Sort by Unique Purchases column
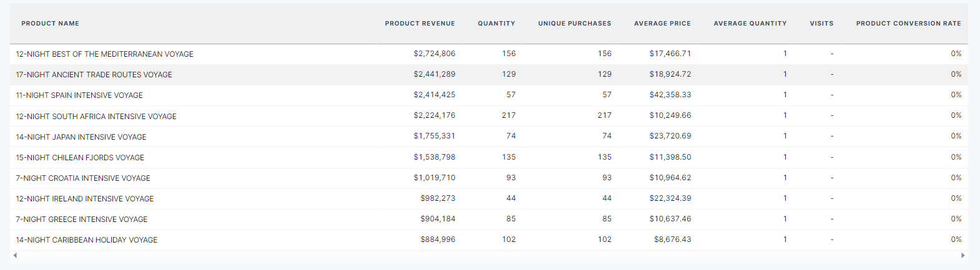This screenshot has width=980, height=270. click(574, 24)
